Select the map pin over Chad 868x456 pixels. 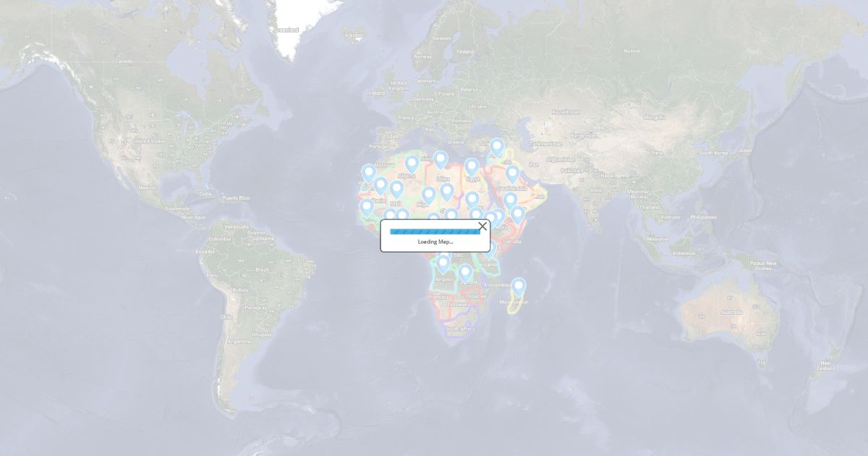pos(447,193)
